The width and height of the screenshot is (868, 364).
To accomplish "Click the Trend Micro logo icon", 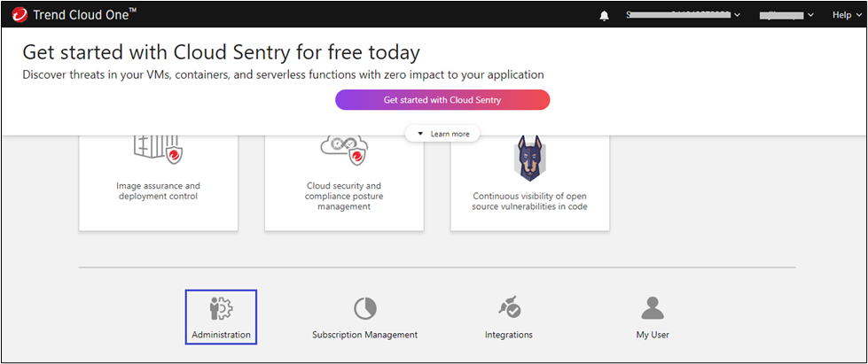I will click(19, 15).
